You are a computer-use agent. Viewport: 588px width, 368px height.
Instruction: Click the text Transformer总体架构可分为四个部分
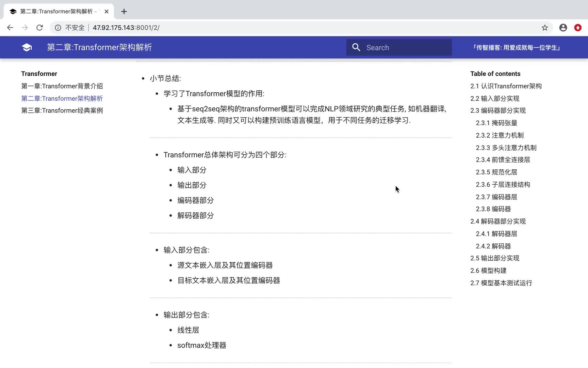coord(225,155)
